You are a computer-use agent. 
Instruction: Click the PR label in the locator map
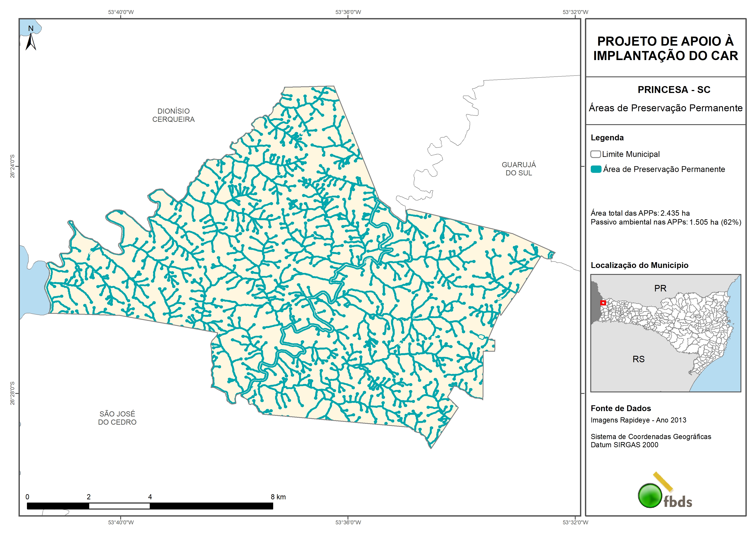pos(660,289)
